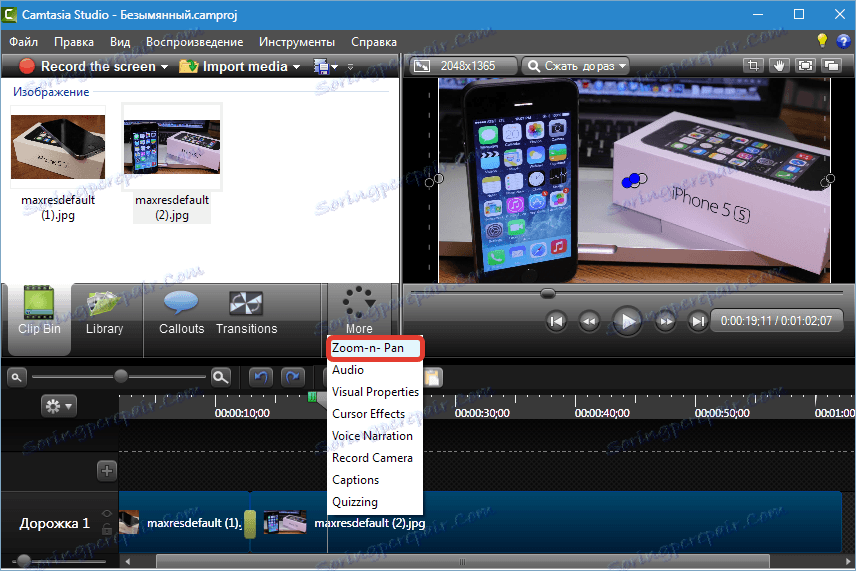This screenshot has width=856, height=571.
Task: Click the lightbulb tips icon
Action: pyautogui.click(x=822, y=40)
